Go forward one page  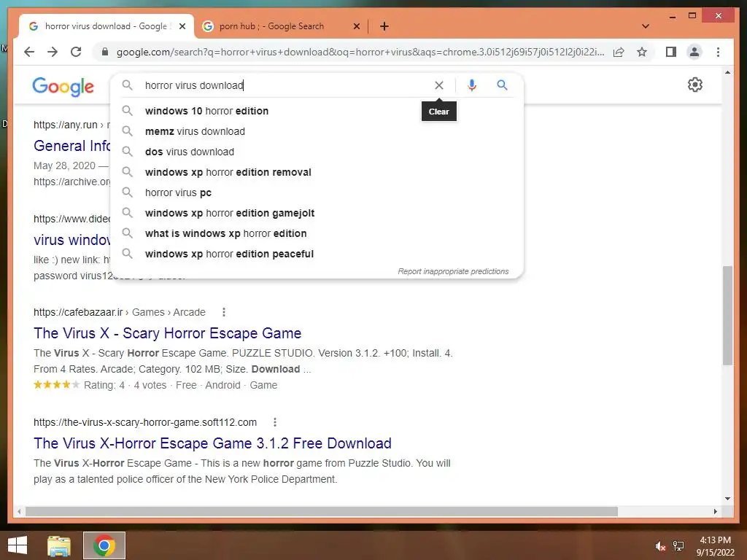pos(53,52)
